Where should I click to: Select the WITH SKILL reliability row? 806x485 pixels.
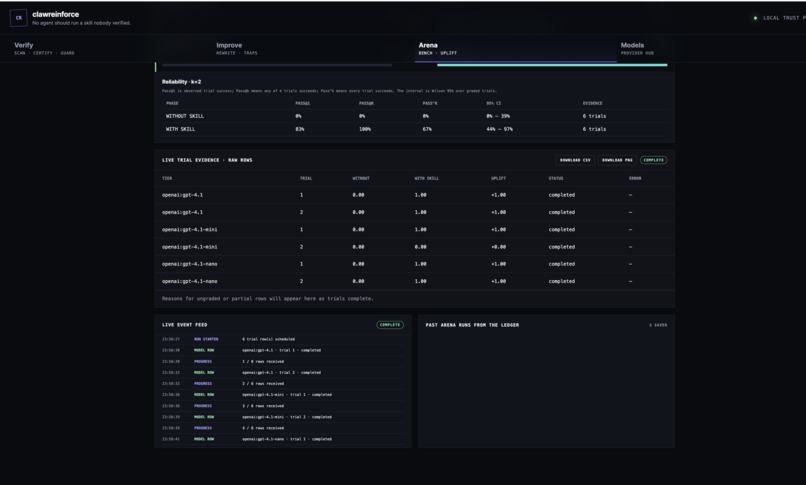point(414,129)
